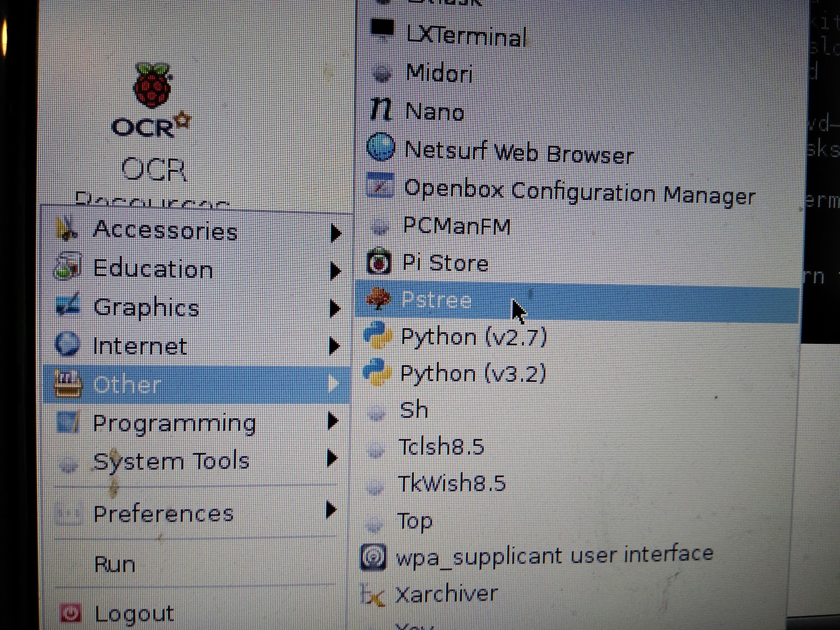The image size is (840, 630).
Task: Click the Nano editor icon
Action: pyautogui.click(x=381, y=109)
